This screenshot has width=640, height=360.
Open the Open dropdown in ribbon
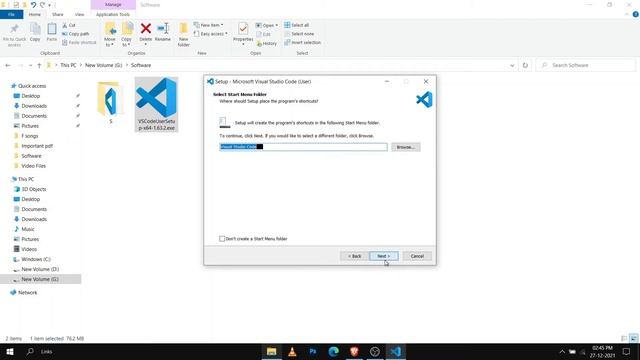click(267, 25)
